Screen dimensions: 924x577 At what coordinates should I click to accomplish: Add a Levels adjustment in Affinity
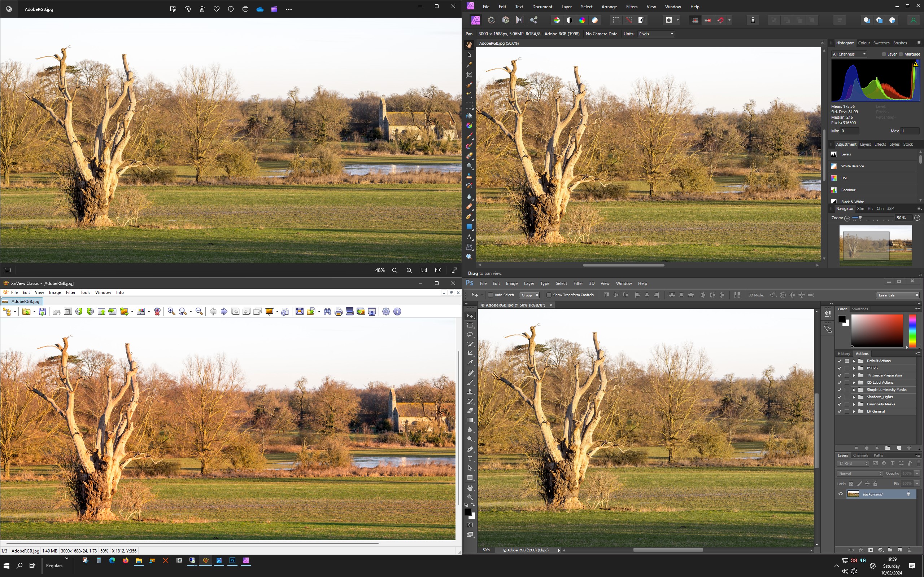pyautogui.click(x=846, y=154)
